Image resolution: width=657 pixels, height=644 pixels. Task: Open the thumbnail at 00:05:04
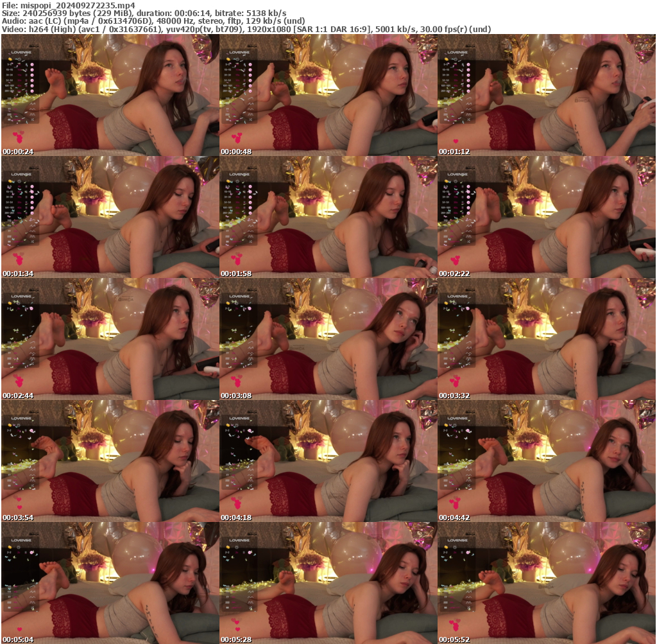[x=110, y=583]
